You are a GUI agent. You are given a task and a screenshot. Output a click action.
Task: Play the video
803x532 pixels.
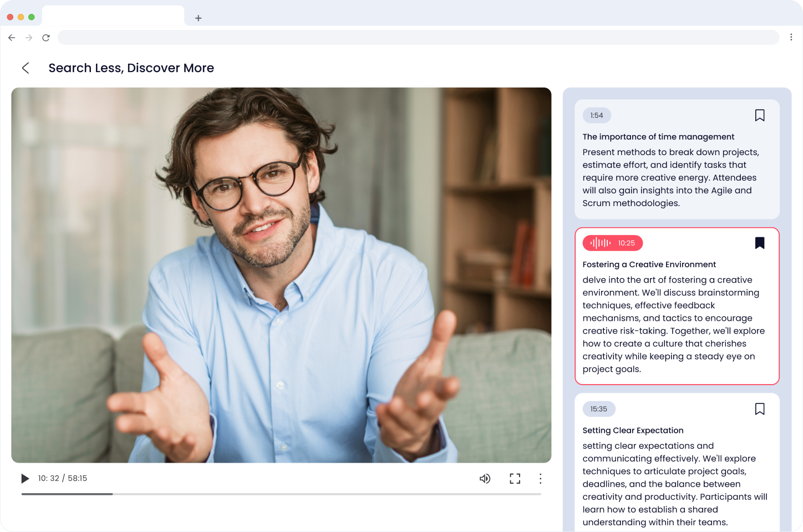point(25,478)
